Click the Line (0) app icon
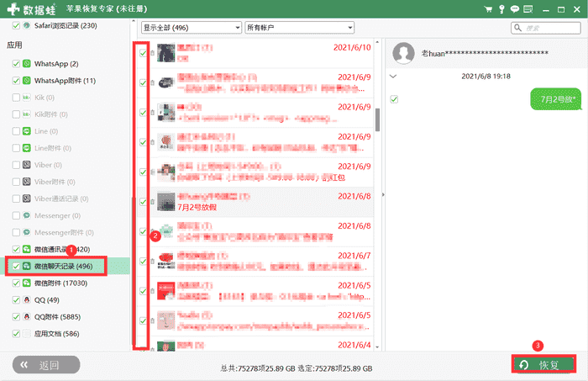 pos(27,131)
